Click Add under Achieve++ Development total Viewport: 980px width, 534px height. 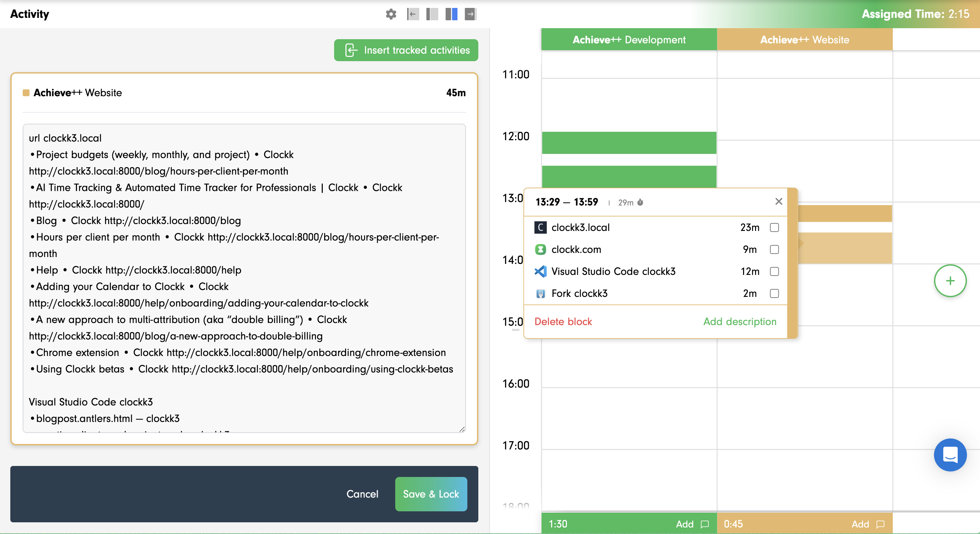[684, 524]
